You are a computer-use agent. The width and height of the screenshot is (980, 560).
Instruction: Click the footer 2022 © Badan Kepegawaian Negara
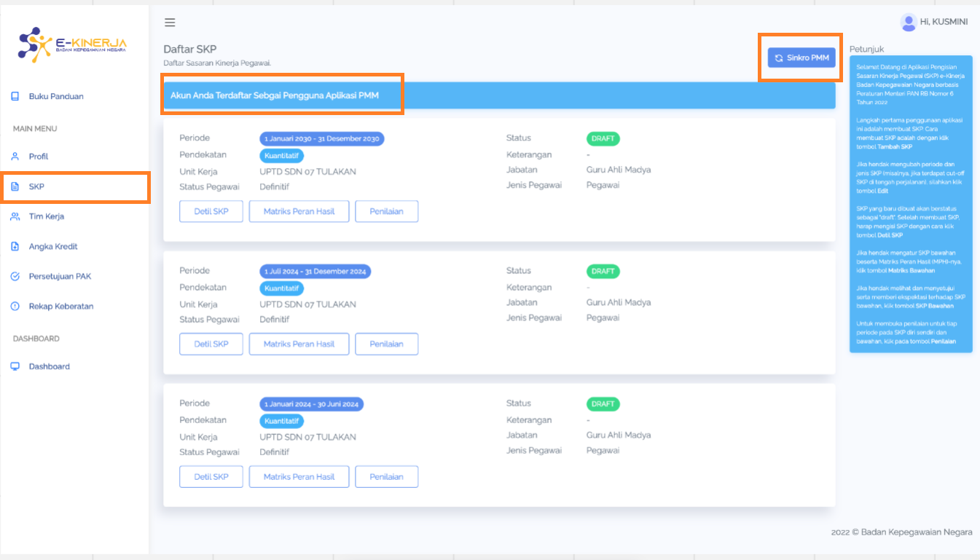tap(902, 532)
